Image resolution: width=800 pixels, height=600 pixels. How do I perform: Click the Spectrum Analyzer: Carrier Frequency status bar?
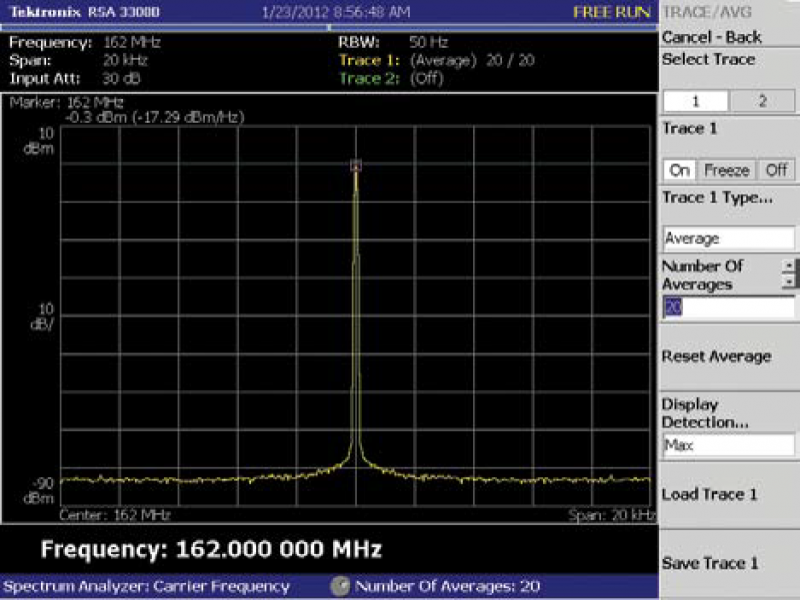(x=145, y=586)
